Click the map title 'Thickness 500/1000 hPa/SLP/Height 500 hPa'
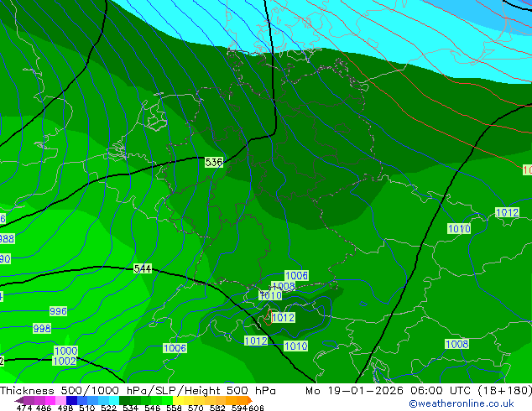 [x=138, y=391]
